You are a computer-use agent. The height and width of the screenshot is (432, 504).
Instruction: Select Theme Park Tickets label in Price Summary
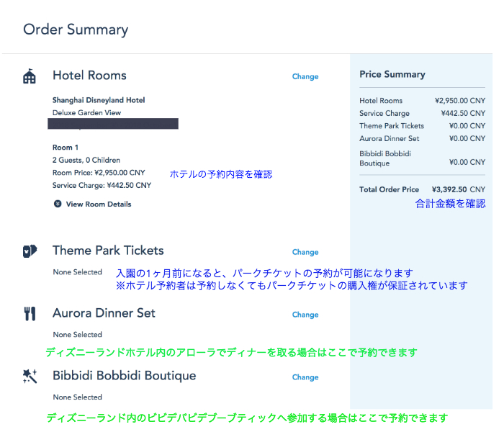point(392,126)
